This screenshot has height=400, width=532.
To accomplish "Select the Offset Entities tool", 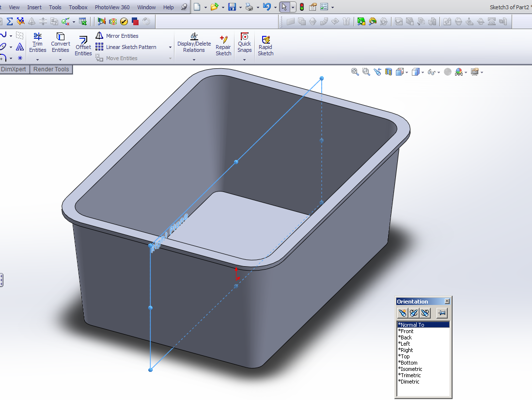I will [83, 46].
